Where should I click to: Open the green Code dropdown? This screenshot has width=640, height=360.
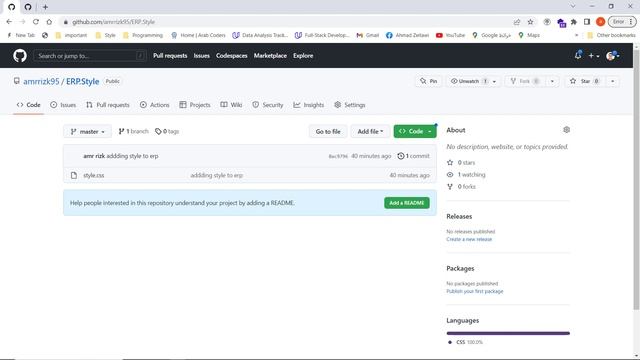coord(415,131)
